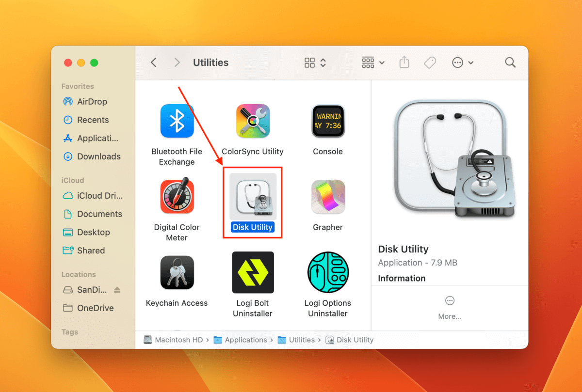Click the iCloud sidebar heading

point(73,180)
